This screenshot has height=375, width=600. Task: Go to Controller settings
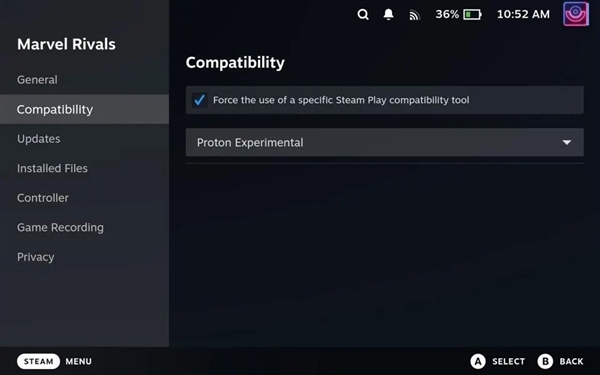43,198
